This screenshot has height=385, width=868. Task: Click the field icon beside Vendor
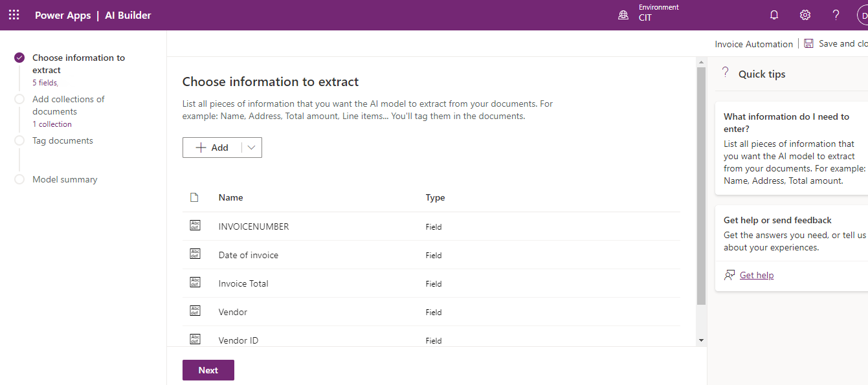[x=195, y=311]
